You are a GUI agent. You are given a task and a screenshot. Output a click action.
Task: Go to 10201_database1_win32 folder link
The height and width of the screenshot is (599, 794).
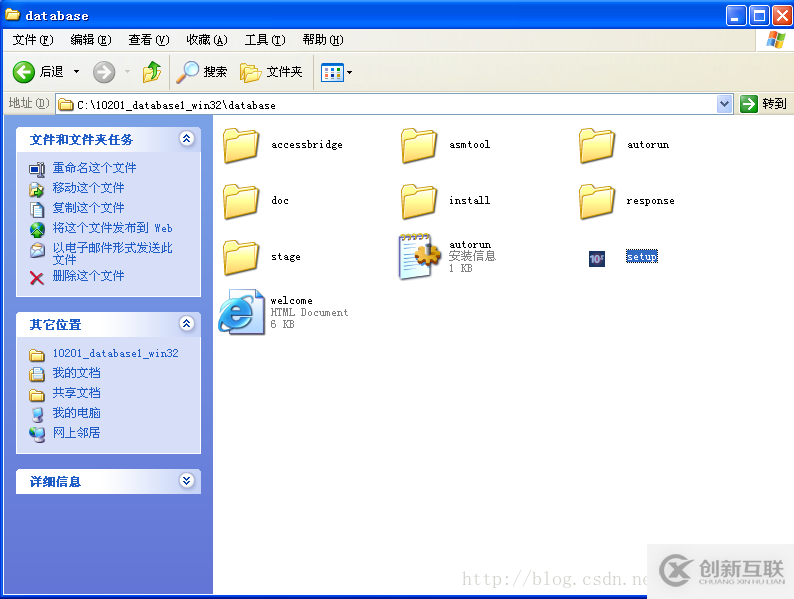[x=115, y=353]
